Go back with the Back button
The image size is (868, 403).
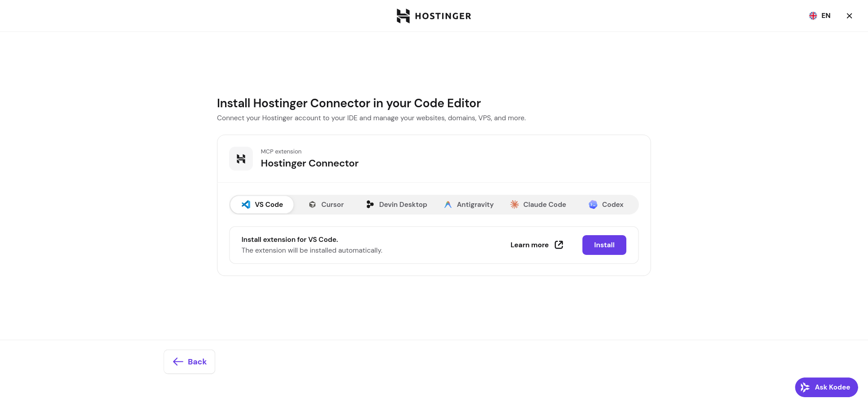tap(189, 362)
